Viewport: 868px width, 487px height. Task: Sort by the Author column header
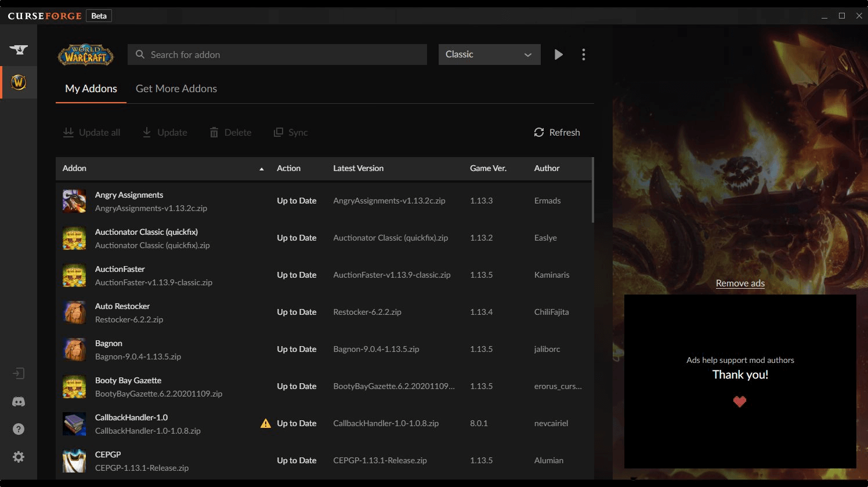pos(547,168)
